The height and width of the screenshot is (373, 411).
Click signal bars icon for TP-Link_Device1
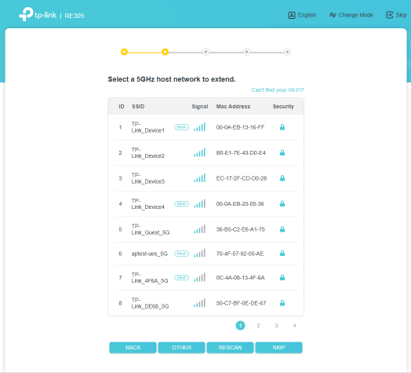coord(200,127)
